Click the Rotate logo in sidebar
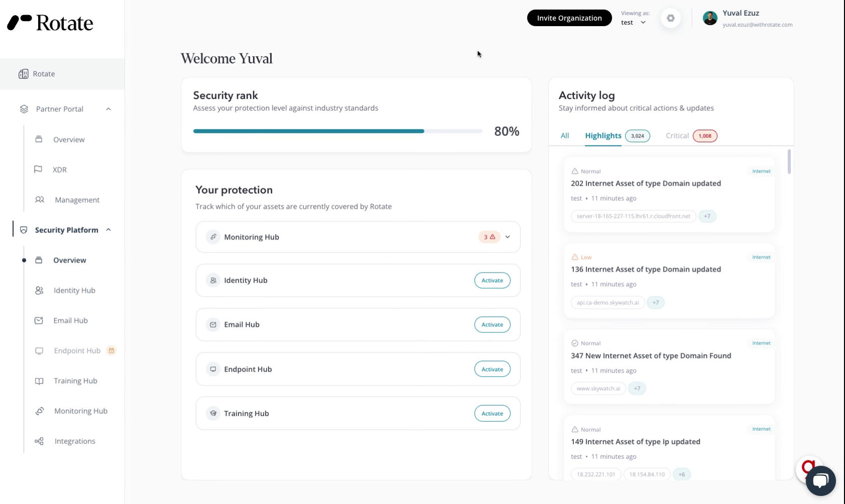 coord(50,23)
